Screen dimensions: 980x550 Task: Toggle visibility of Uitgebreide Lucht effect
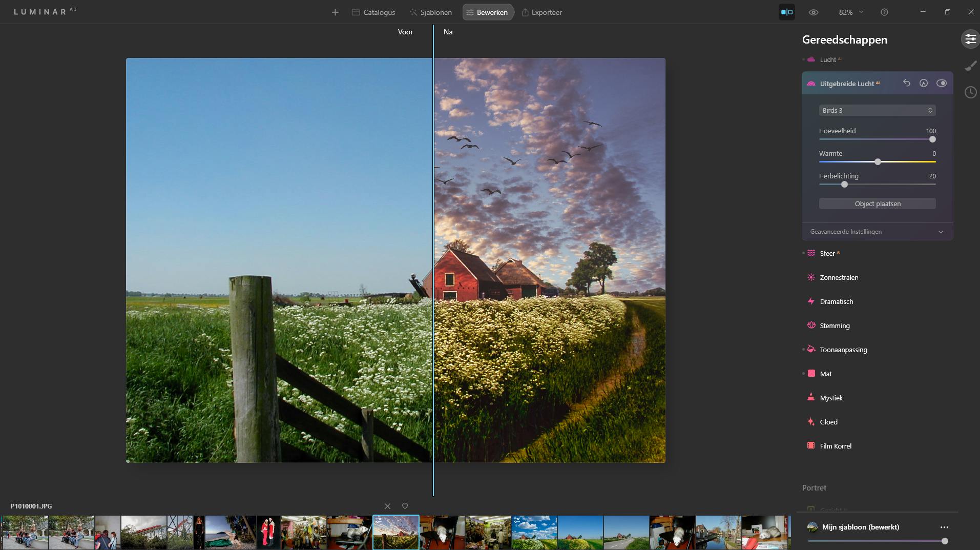point(942,83)
